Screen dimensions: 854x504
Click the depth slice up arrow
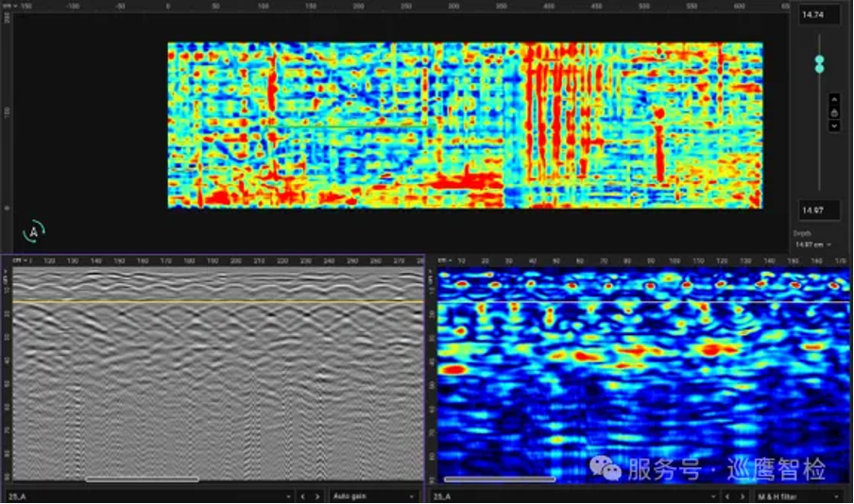(x=834, y=99)
